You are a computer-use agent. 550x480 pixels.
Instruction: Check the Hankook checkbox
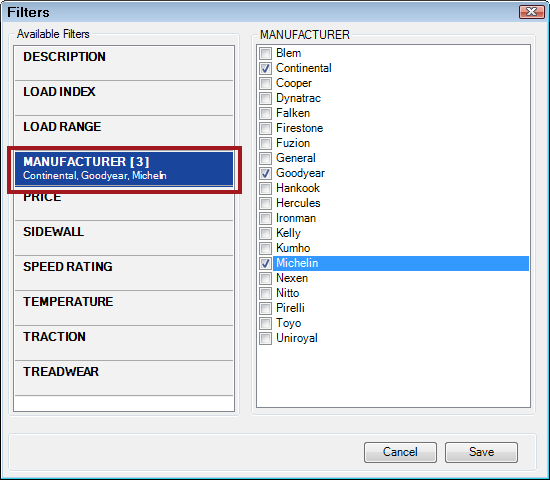266,188
